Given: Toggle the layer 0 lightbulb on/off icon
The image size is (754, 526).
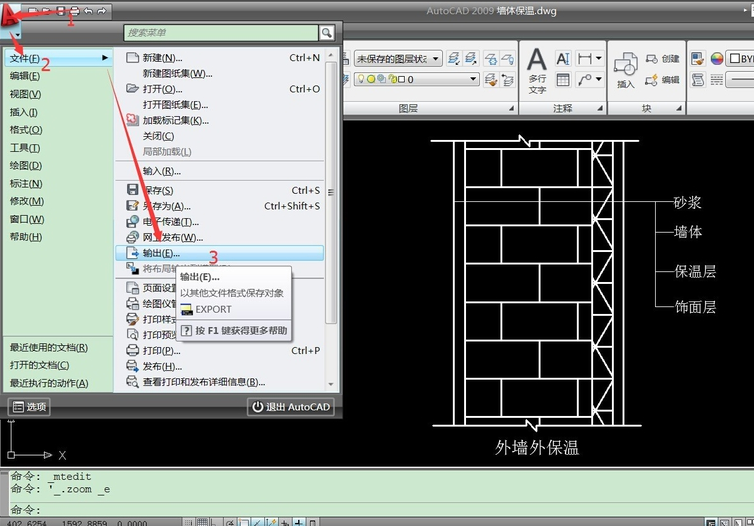Looking at the screenshot, I should coord(361,79).
